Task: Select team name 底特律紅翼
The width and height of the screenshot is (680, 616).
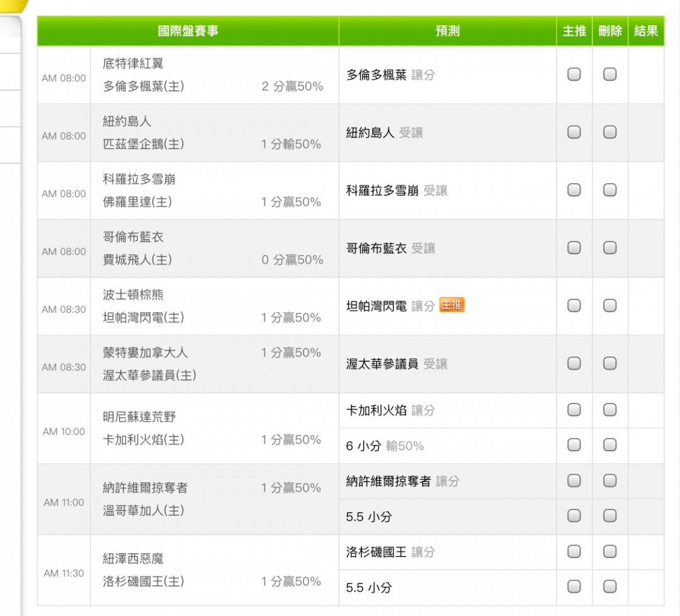Action: coord(133,64)
